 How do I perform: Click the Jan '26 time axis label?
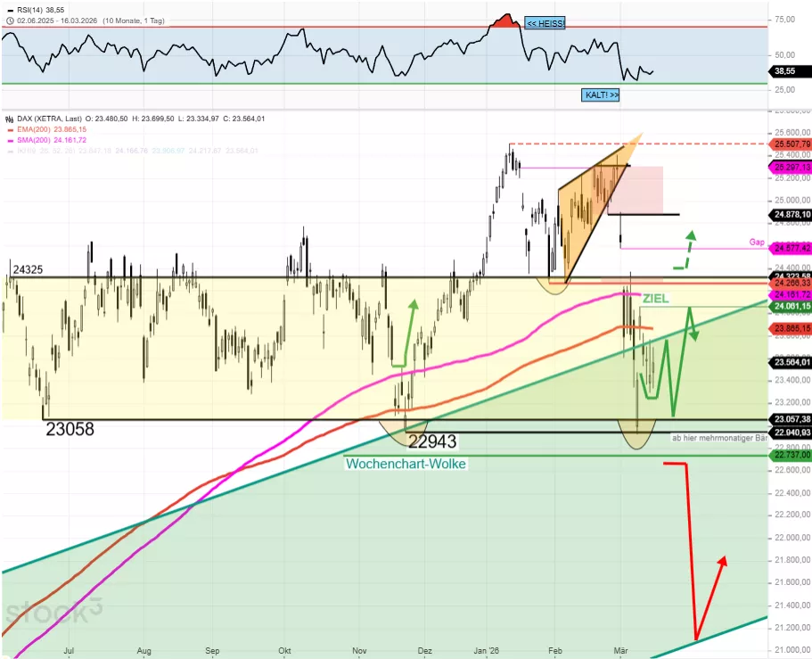point(488,651)
